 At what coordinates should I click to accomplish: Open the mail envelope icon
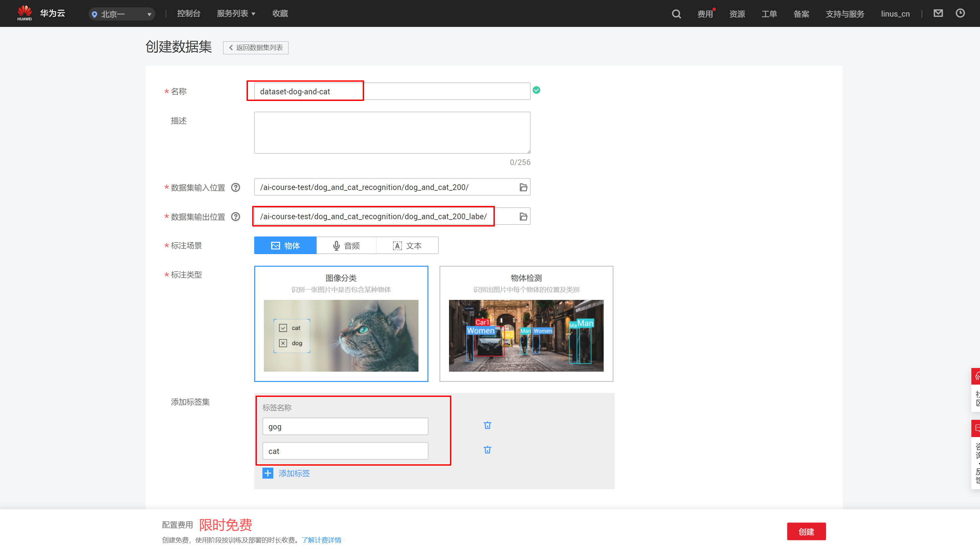coord(938,13)
